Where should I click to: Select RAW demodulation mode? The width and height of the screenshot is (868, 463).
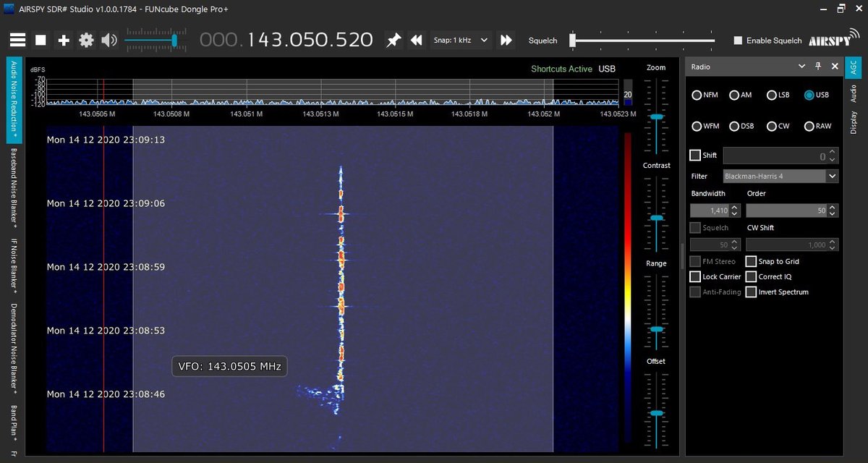pos(818,126)
